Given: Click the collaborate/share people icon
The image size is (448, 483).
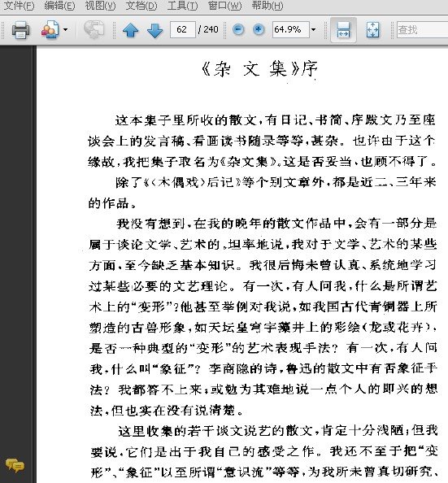Looking at the screenshot, I should click(50, 30).
